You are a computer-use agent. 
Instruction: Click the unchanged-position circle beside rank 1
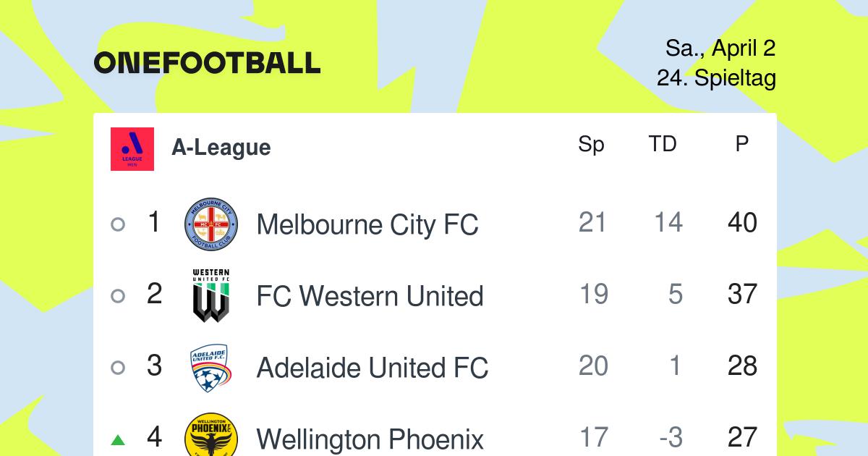point(118,224)
